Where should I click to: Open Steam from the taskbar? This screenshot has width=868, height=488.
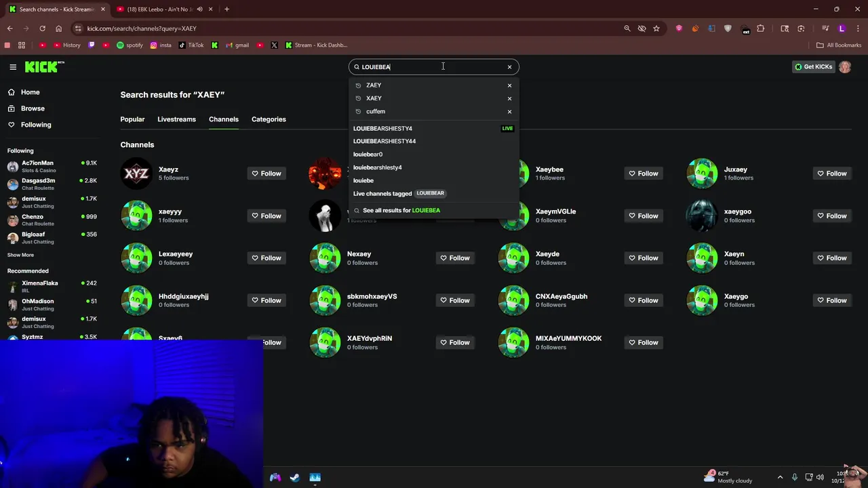click(295, 478)
